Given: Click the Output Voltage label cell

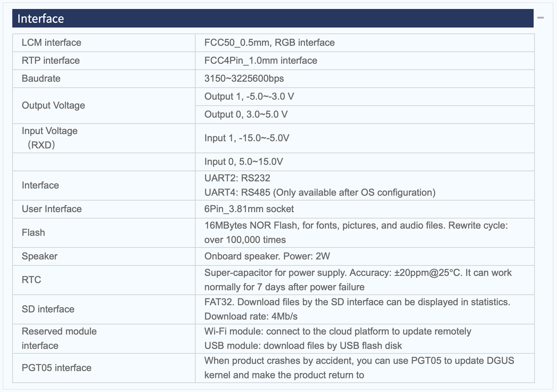Looking at the screenshot, I should tap(104, 106).
